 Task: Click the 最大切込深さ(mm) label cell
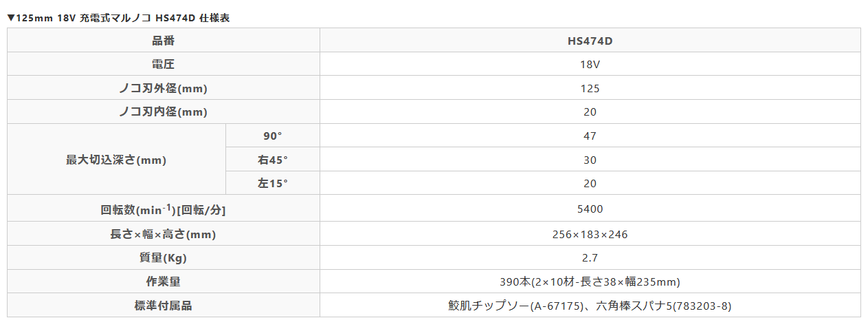116,160
